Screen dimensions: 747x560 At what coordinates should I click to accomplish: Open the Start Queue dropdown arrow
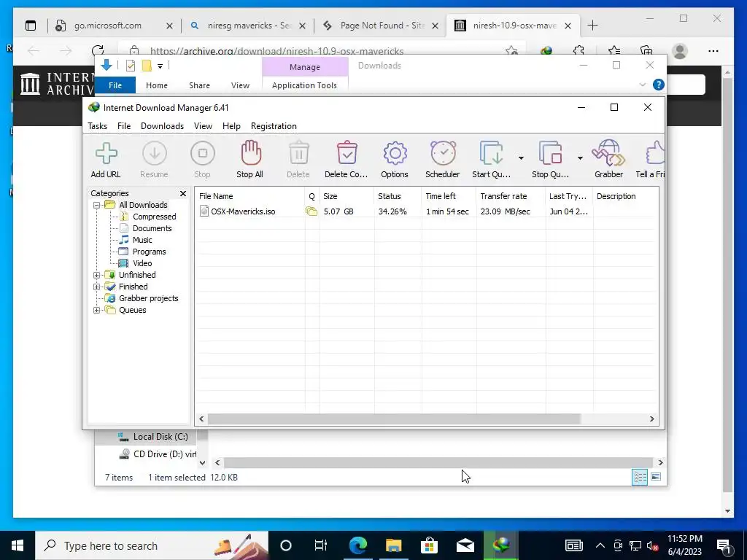point(521,158)
